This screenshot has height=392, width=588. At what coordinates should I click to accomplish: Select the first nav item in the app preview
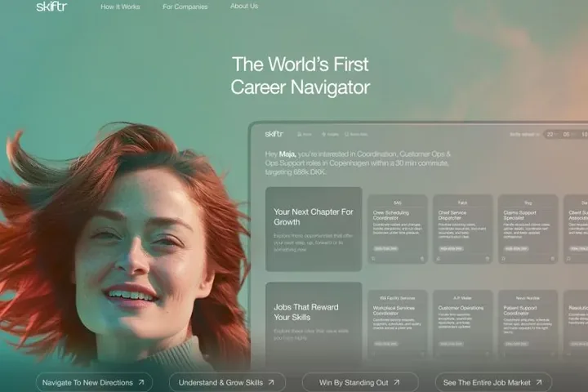coord(304,134)
